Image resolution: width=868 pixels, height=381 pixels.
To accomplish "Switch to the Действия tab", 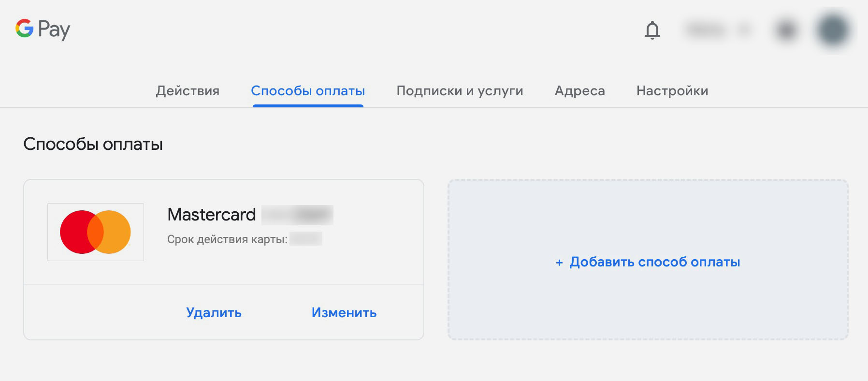I will pyautogui.click(x=188, y=91).
